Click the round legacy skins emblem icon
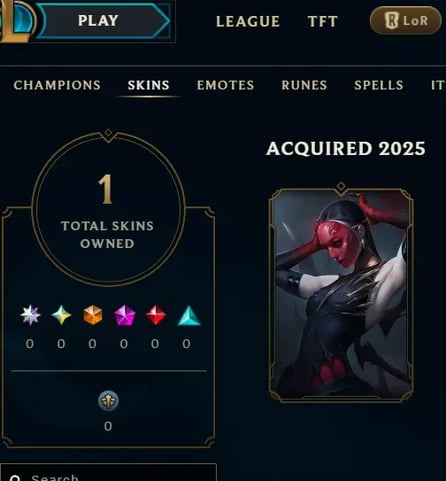The image size is (446, 481). (x=108, y=400)
